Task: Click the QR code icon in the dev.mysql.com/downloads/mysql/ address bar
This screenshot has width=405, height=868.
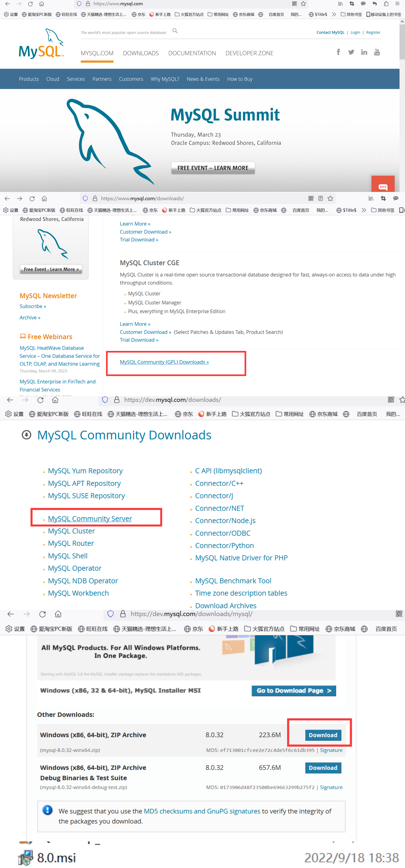Action: coord(399,614)
